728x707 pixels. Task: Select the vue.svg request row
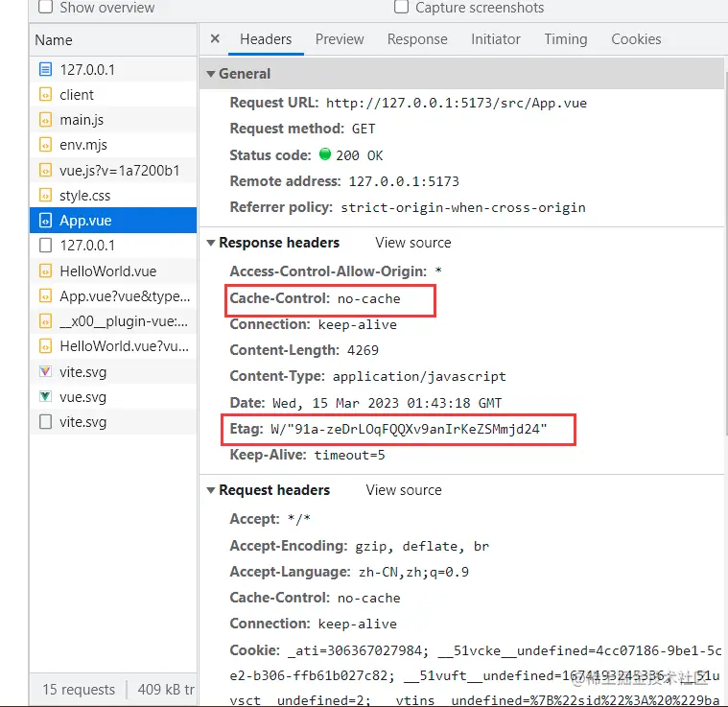coord(113,396)
